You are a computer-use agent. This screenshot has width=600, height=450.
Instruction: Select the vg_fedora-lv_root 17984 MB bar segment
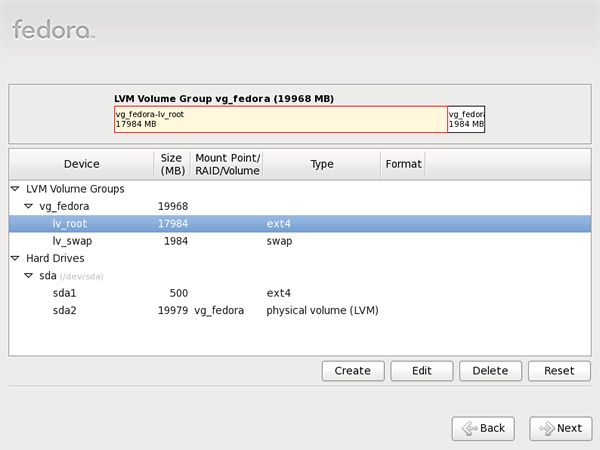281,119
